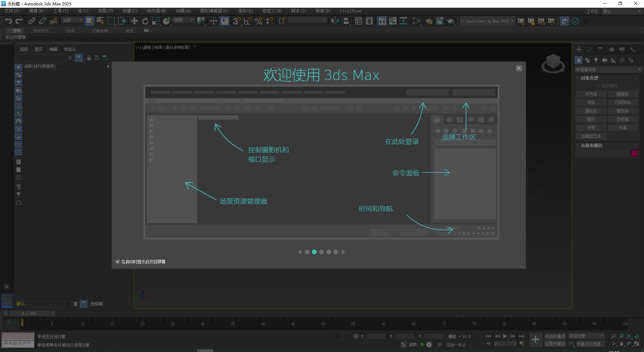Open the object color swatch
The height and width of the screenshot is (352, 644).
(x=635, y=153)
